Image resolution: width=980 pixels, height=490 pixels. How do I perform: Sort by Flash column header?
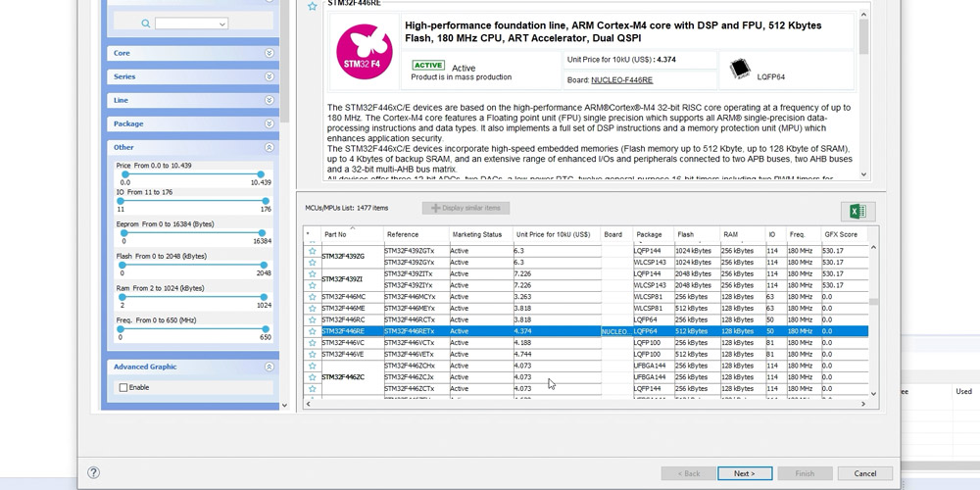point(697,234)
